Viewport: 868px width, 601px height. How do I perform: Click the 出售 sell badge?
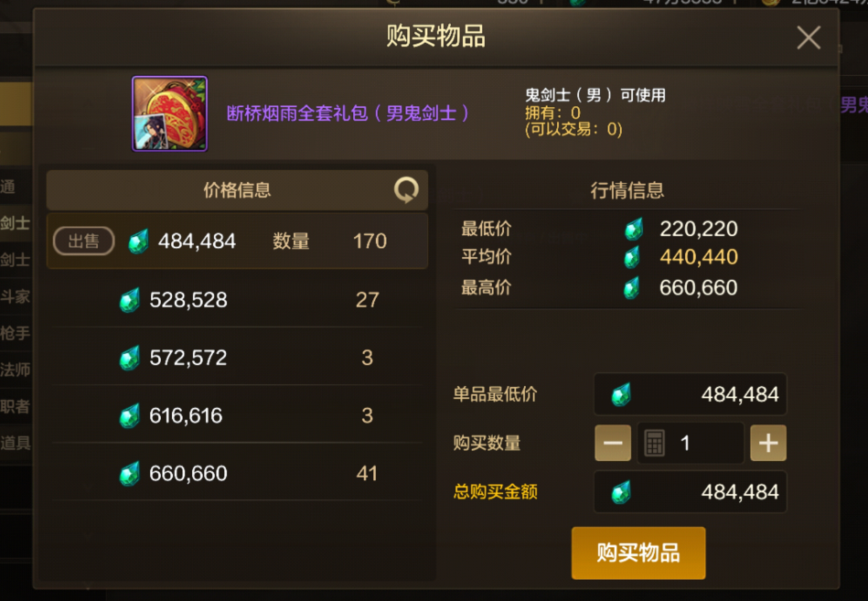pos(83,241)
